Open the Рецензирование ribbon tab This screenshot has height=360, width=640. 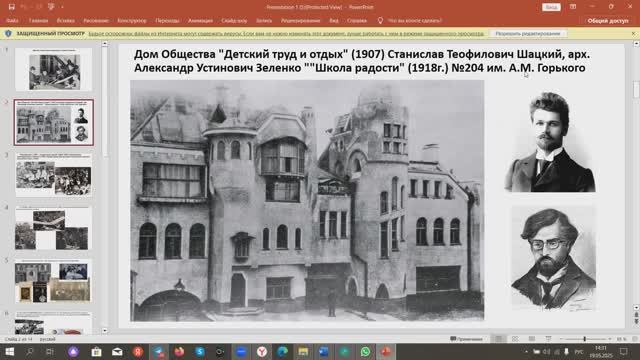[300, 20]
